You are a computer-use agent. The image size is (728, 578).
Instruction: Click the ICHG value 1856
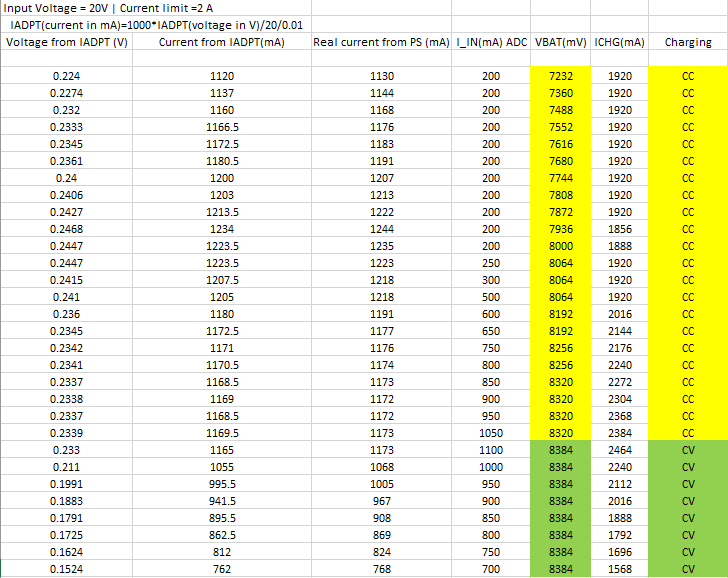tap(620, 229)
